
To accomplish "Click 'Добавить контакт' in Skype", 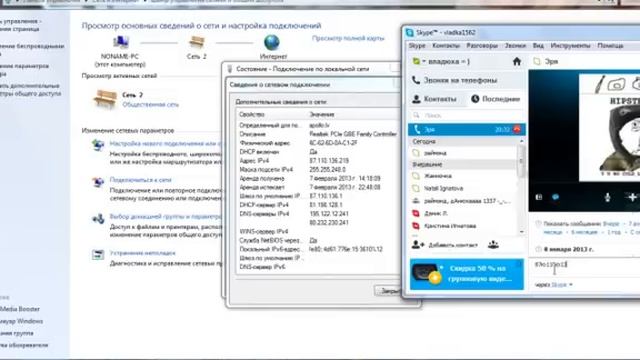I will [453, 245].
